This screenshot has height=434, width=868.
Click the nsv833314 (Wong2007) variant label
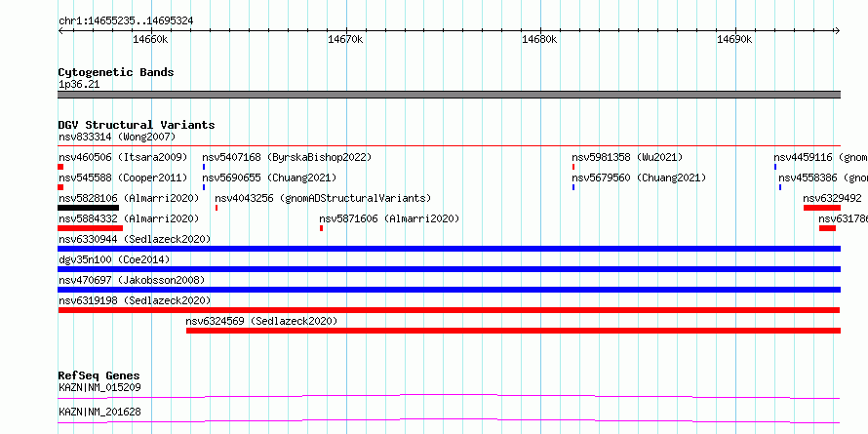click(117, 137)
